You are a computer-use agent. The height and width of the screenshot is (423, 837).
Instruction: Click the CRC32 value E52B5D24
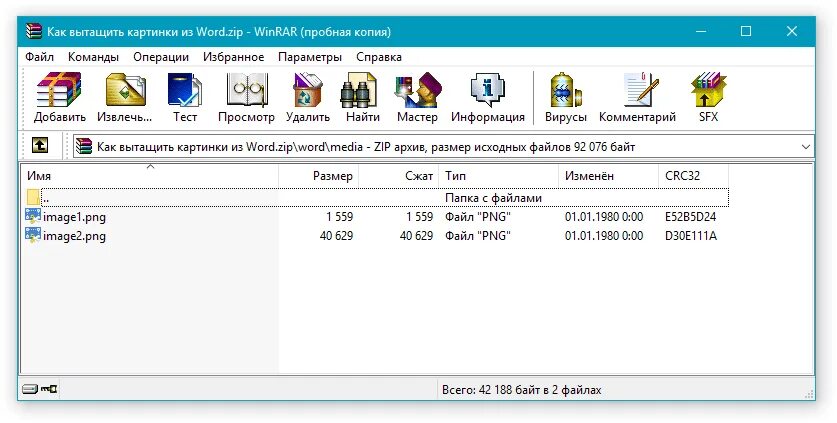(690, 217)
